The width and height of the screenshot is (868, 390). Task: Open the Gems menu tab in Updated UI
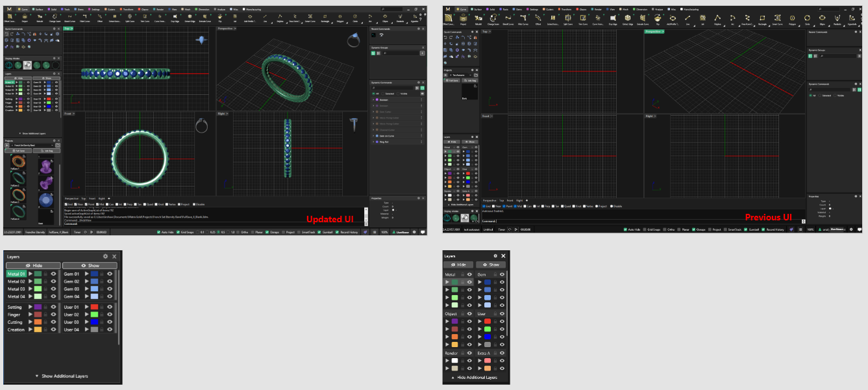78,10
